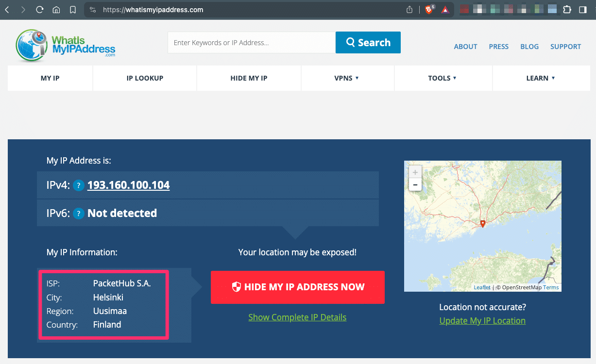Open Brave Shields panel
This screenshot has height=364, width=596.
(429, 9)
